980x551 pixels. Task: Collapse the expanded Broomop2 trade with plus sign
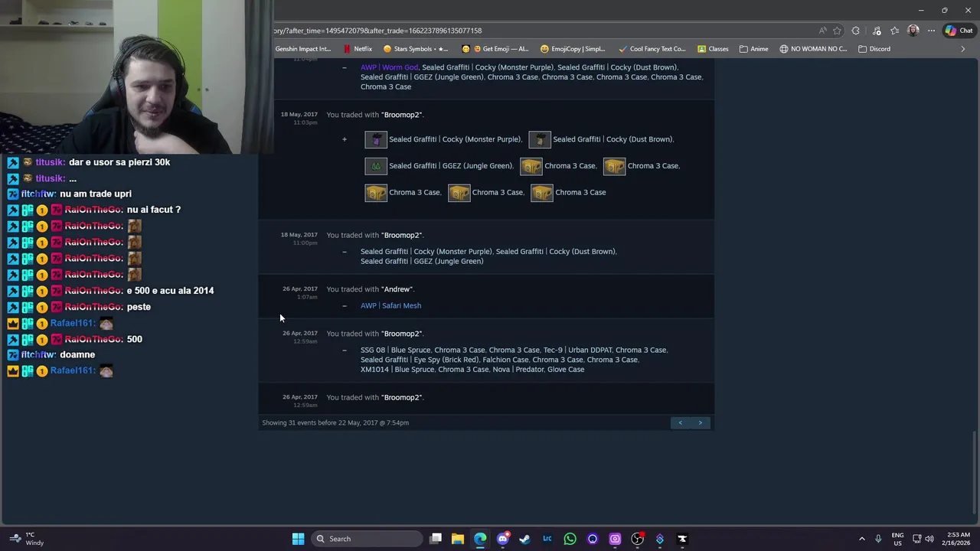345,139
